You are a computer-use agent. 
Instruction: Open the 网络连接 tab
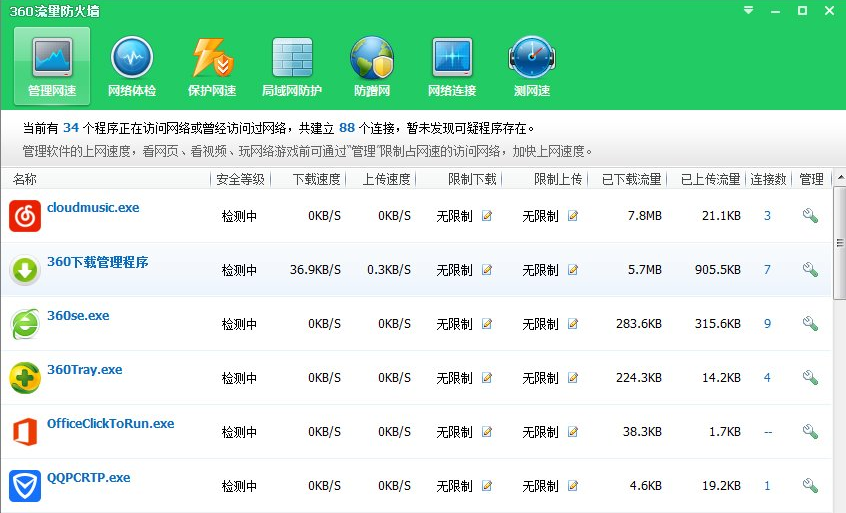452,66
